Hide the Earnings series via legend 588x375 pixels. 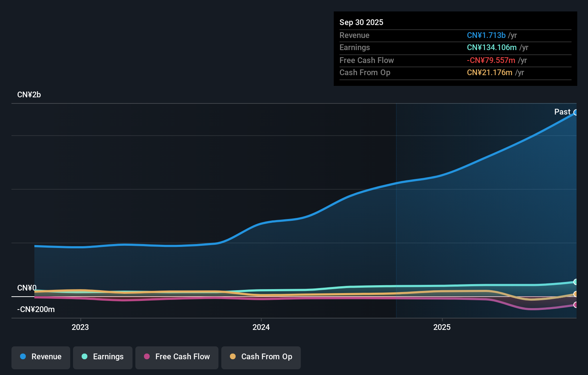pyautogui.click(x=103, y=357)
